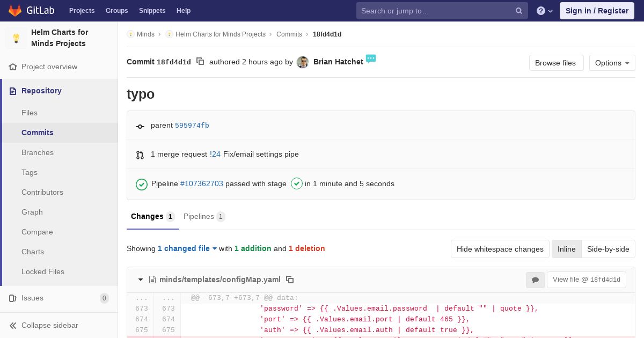Viewport: 644px width, 338px height.
Task: Open the Options dropdown
Action: point(612,63)
